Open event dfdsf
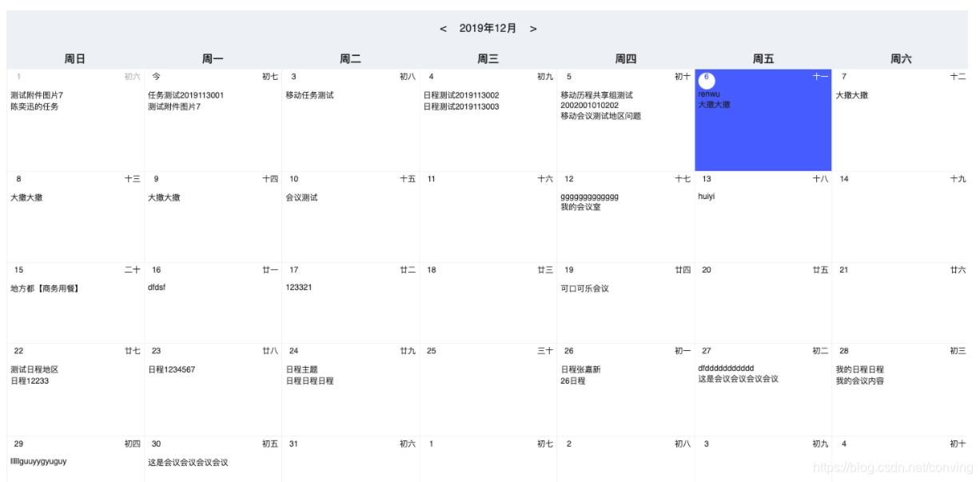 click(x=157, y=287)
